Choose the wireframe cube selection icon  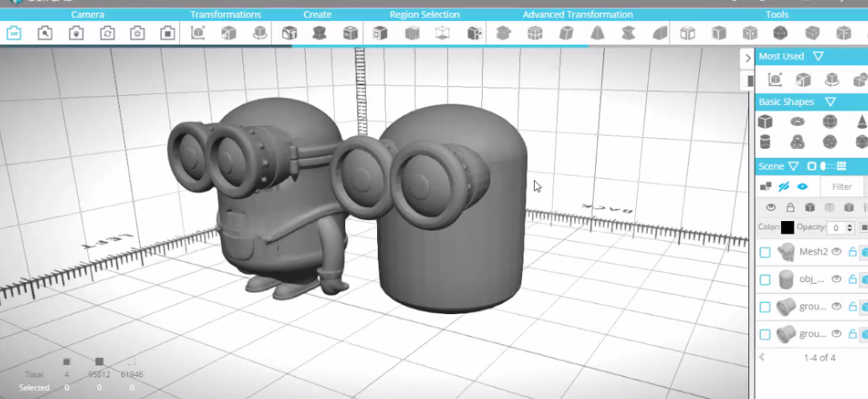click(x=443, y=33)
